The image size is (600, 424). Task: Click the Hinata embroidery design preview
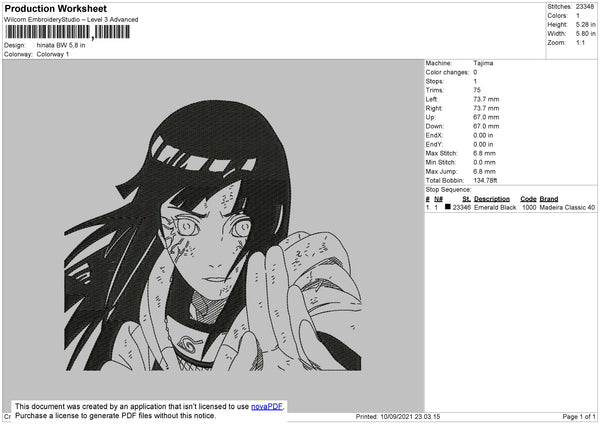[213, 236]
